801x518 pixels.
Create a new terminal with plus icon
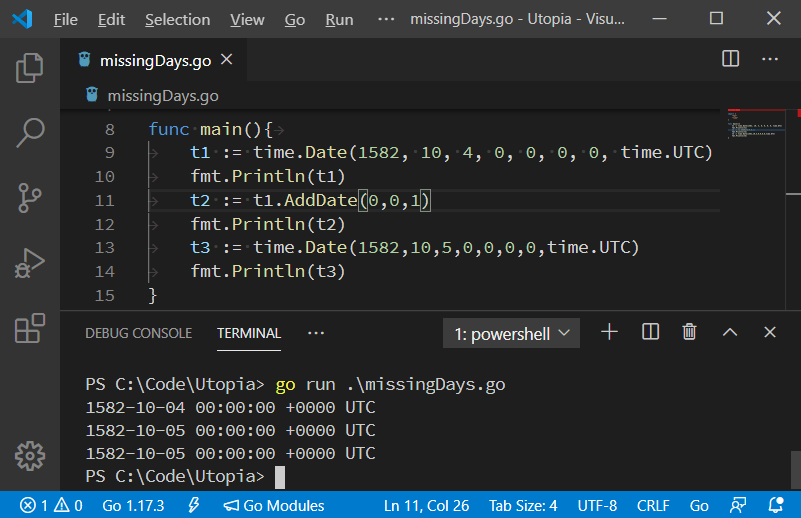pos(609,332)
